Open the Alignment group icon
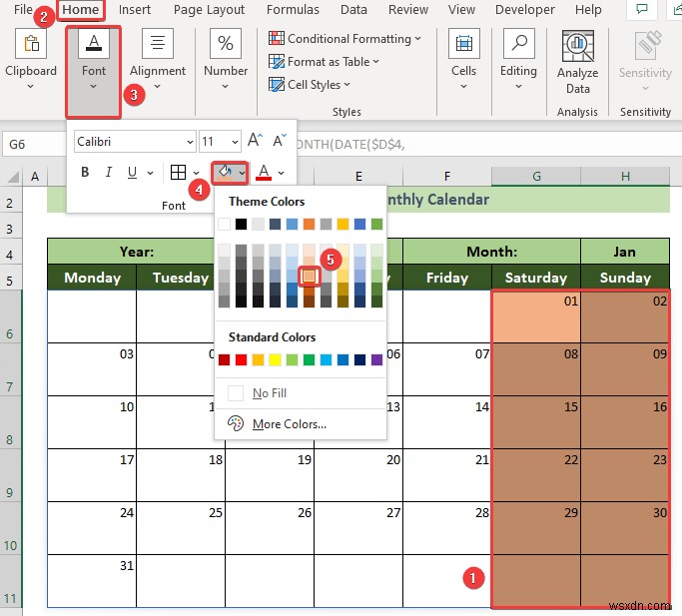This screenshot has height=616, width=682. point(158,44)
